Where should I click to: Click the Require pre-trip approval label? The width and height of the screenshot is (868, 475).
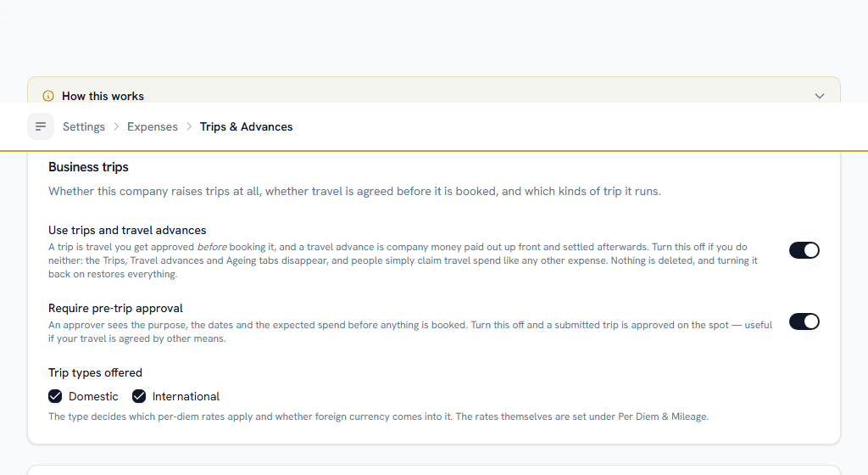(x=115, y=309)
